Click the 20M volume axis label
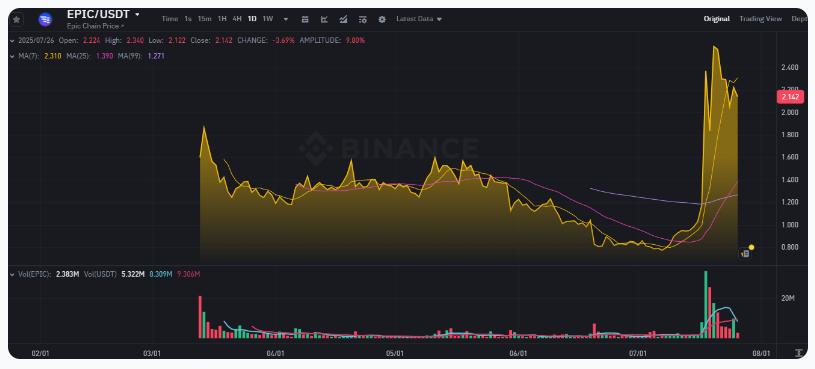Viewport: 815px width, 369px height. (x=787, y=298)
